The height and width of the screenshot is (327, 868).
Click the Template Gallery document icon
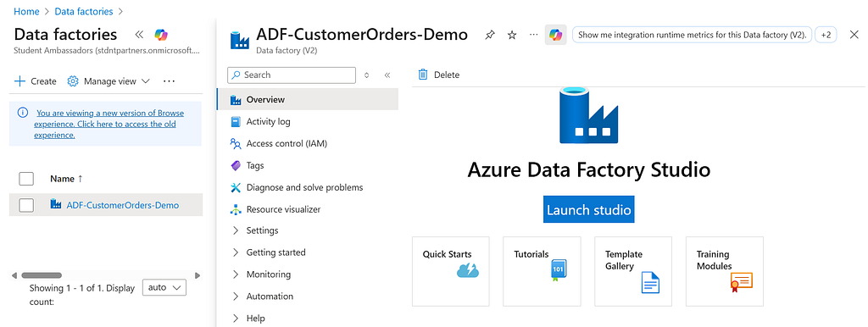point(650,282)
